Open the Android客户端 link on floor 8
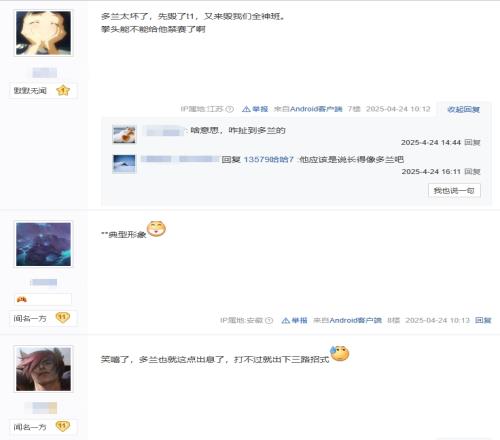The image size is (500, 440). pos(355,320)
